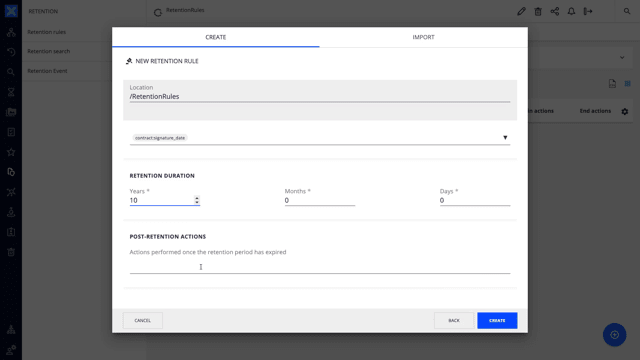Open the share icon in header
Viewport: 640px width, 360px height.
(555, 11)
